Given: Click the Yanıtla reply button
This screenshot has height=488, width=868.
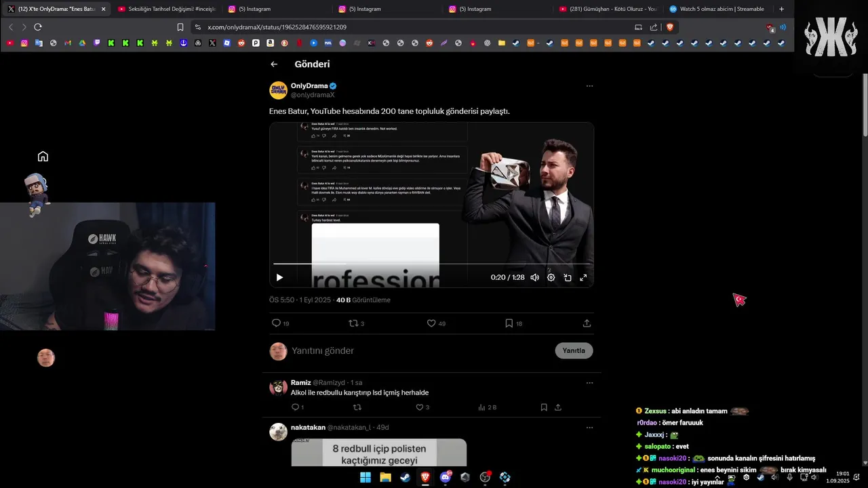Looking at the screenshot, I should [x=574, y=350].
